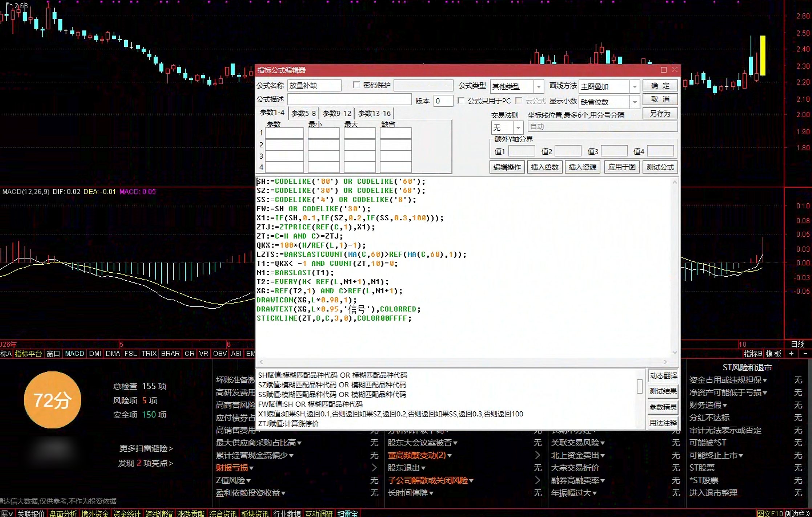Switch to the 参数9-12 tab
The height and width of the screenshot is (517, 812).
(x=337, y=113)
